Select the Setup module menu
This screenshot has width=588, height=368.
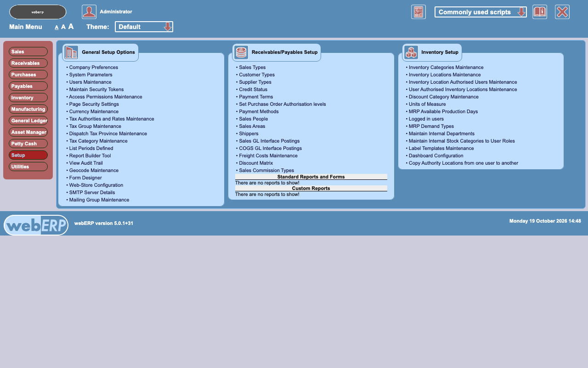tap(28, 155)
